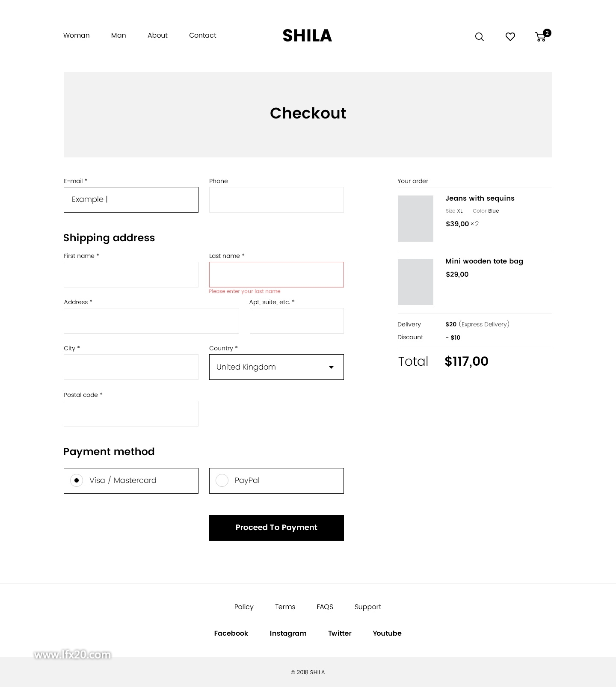Click the SHILA logo
616x687 pixels.
pos(307,36)
